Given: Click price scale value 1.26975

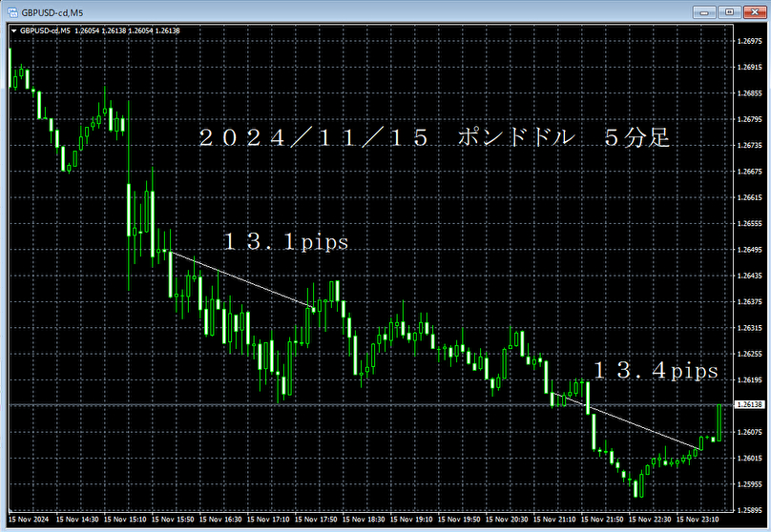Looking at the screenshot, I should (x=750, y=41).
